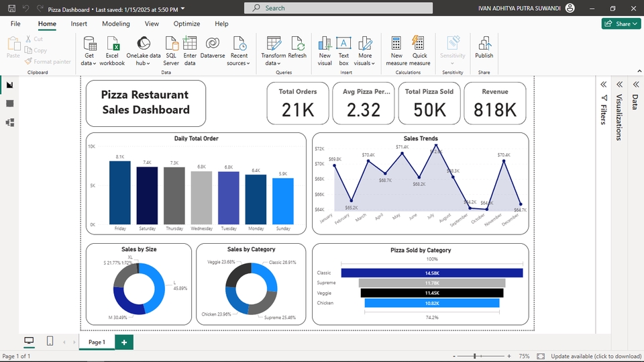The height and width of the screenshot is (362, 644).
Task: Open the Recent sources dropdown
Action: tap(238, 63)
